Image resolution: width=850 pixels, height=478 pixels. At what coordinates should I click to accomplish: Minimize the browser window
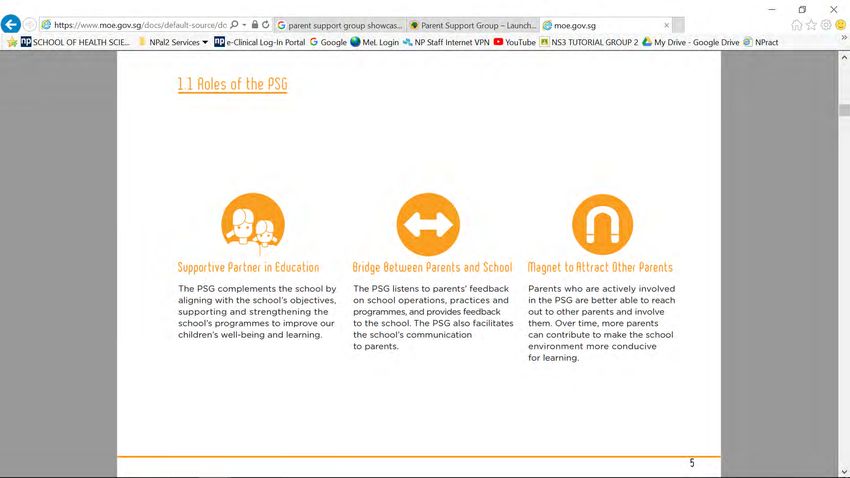point(772,9)
